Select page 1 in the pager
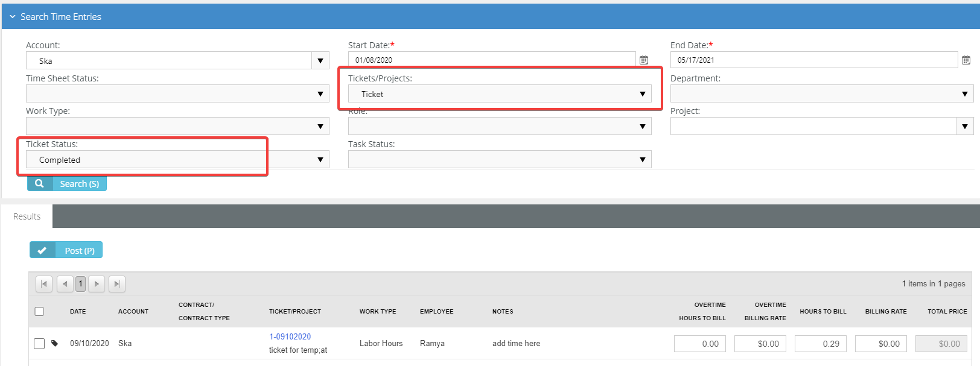980x366 pixels. click(80, 284)
